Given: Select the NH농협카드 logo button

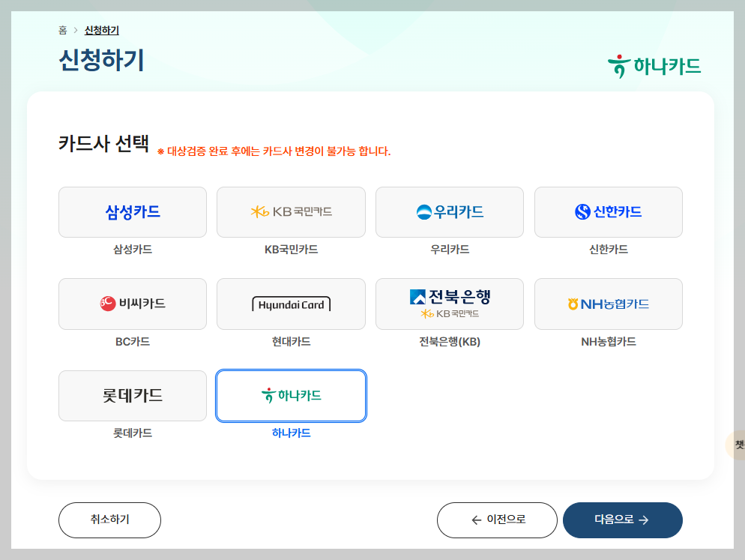Looking at the screenshot, I should pos(608,304).
